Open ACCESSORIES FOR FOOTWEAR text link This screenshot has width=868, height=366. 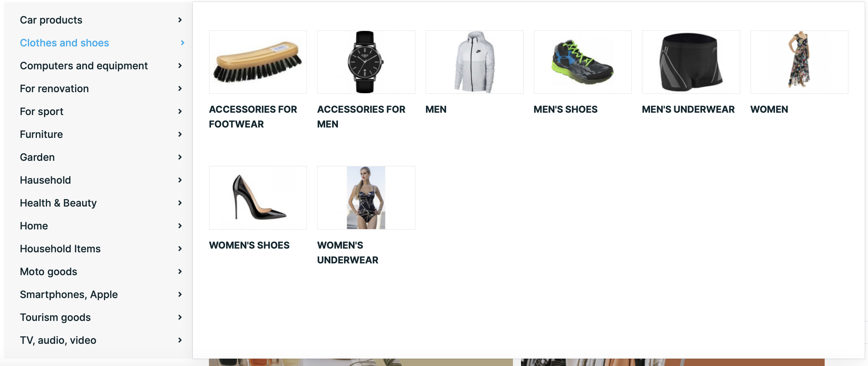pyautogui.click(x=253, y=117)
